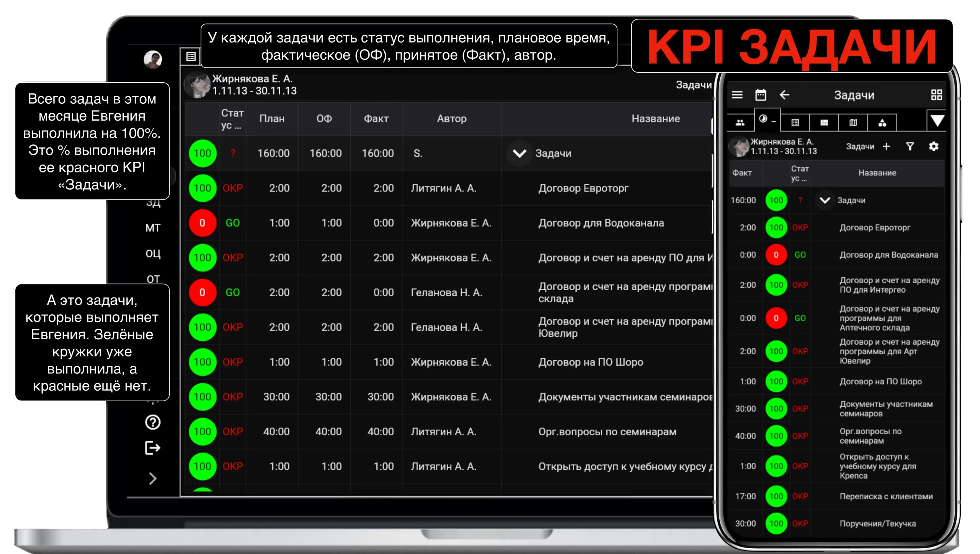The width and height of the screenshot is (980, 554).
Task: Switch to the shapes tab on phone
Action: click(882, 123)
